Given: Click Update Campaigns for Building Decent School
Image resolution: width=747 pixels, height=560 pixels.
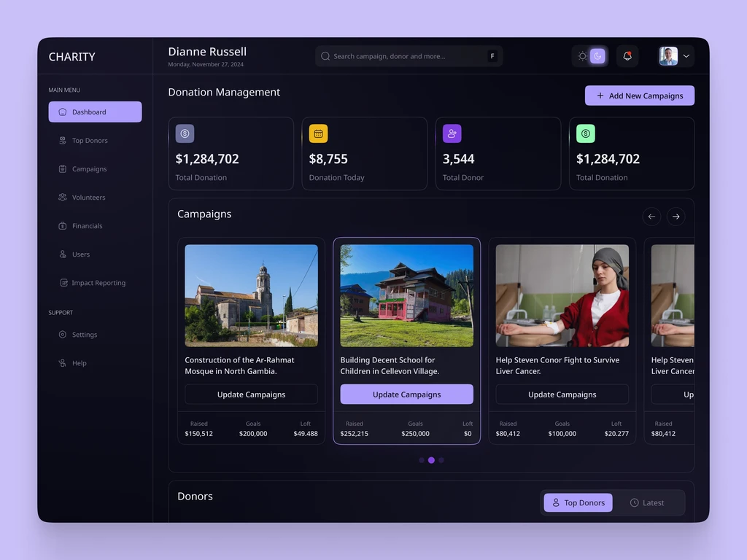Looking at the screenshot, I should pyautogui.click(x=406, y=394).
